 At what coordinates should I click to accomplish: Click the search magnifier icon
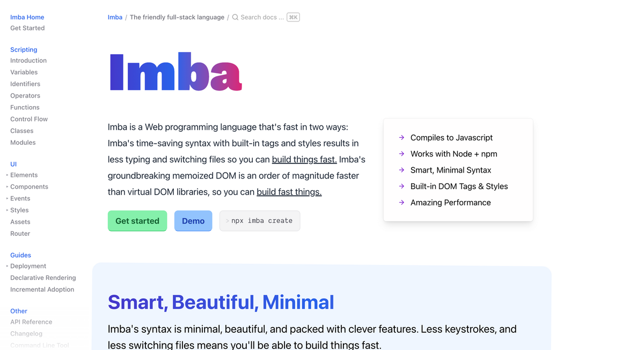point(235,17)
